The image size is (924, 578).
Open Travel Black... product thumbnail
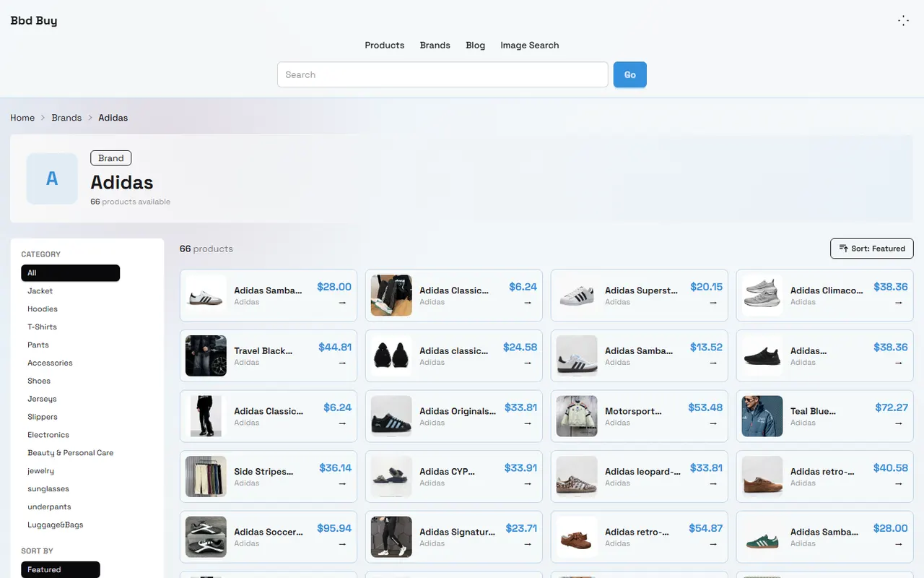[x=206, y=355]
